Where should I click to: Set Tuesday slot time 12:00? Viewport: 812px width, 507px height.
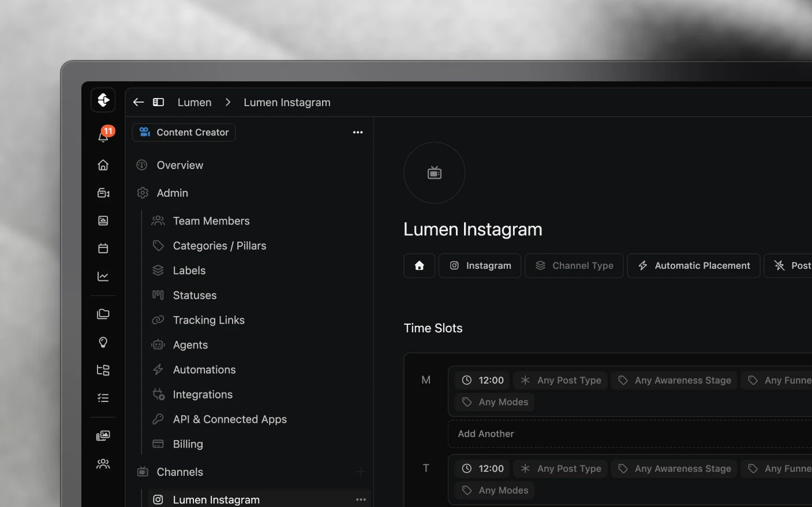click(x=483, y=468)
